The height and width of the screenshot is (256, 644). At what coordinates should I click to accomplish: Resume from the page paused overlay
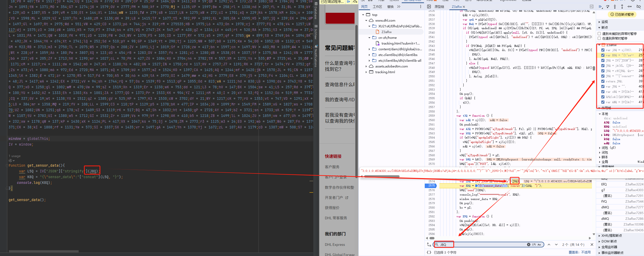[349, 2]
